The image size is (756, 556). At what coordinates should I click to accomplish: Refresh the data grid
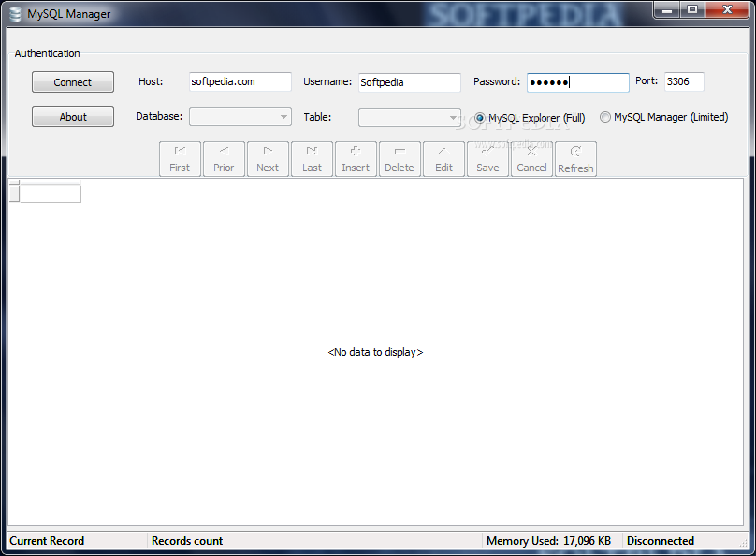pos(575,159)
